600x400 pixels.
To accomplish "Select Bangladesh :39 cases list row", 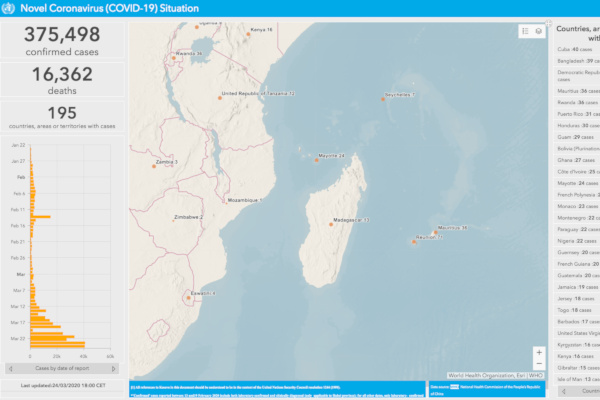I will [x=577, y=61].
